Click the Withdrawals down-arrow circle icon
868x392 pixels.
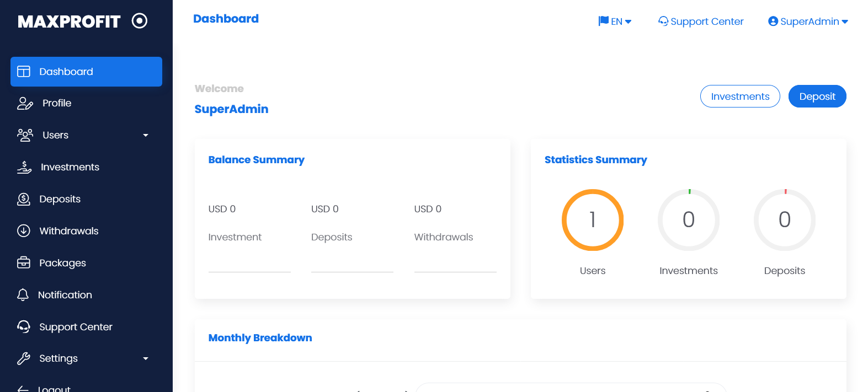click(x=24, y=231)
